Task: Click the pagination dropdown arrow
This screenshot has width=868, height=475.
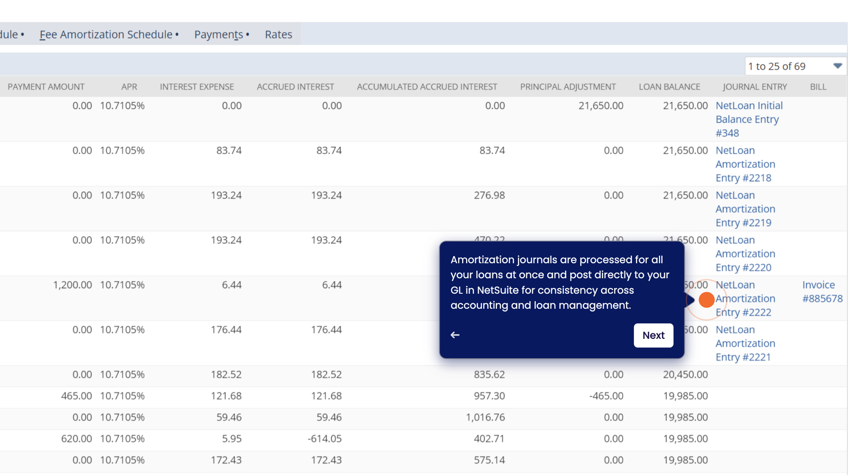Action: [838, 66]
